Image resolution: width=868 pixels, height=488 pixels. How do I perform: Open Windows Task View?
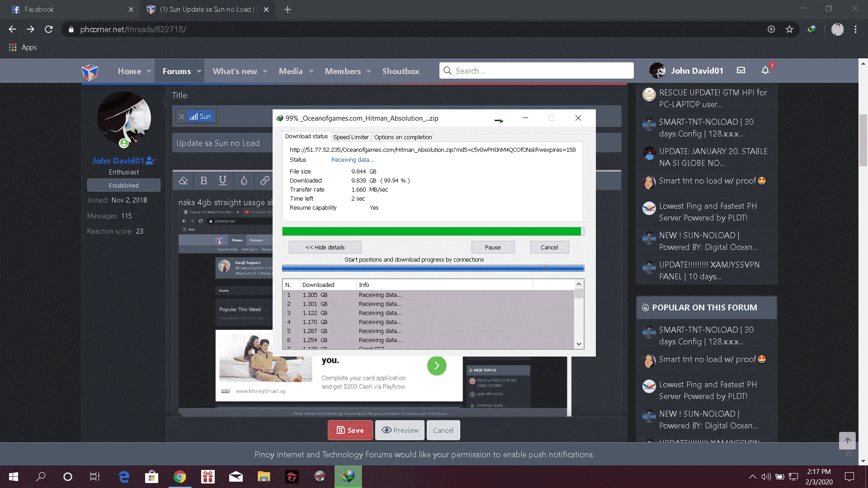pyautogui.click(x=94, y=477)
